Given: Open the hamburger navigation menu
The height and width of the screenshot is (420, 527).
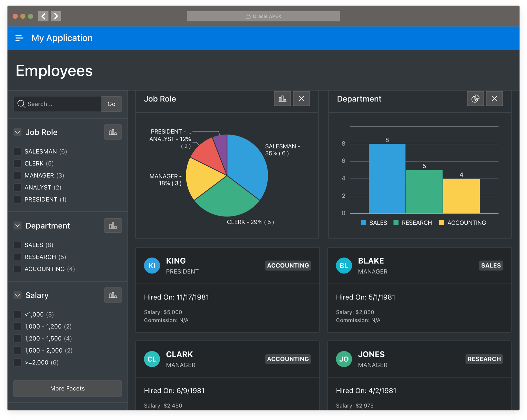Looking at the screenshot, I should click(x=19, y=38).
